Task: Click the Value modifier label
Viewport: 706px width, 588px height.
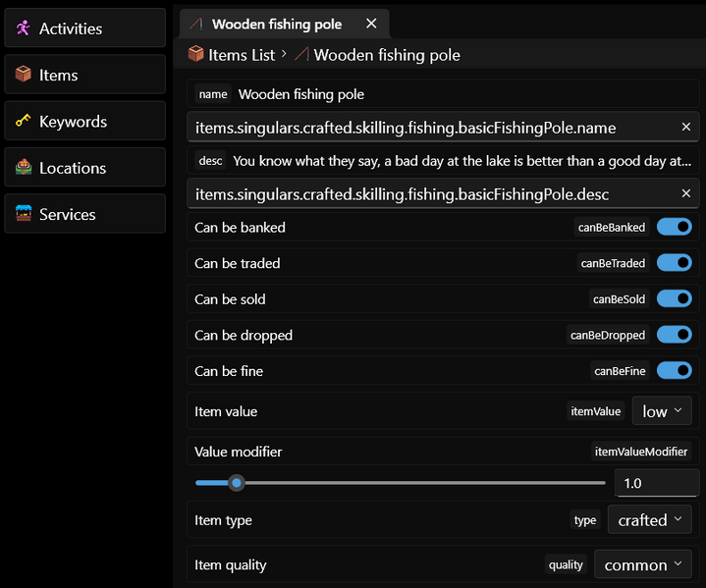Action: [x=239, y=452]
